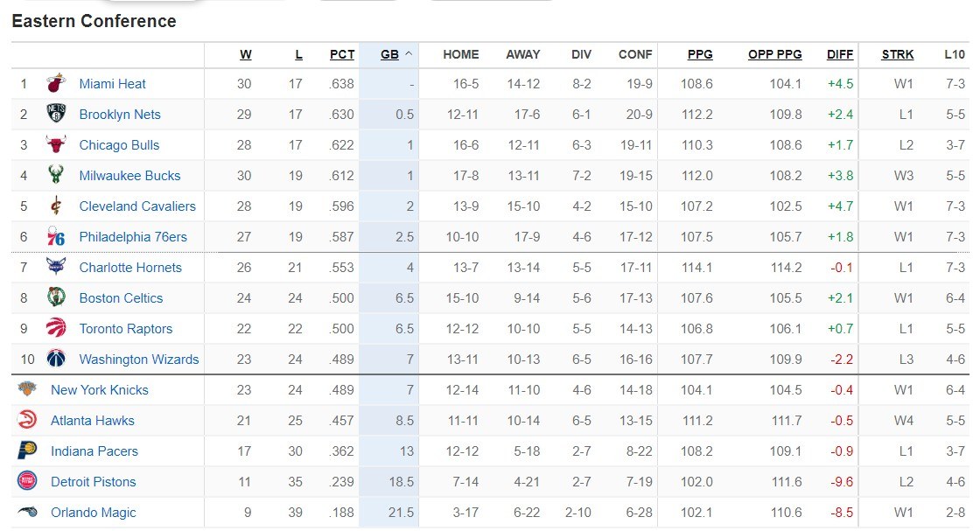Sort by the DIFF column header
The width and height of the screenshot is (980, 531).
(x=840, y=54)
